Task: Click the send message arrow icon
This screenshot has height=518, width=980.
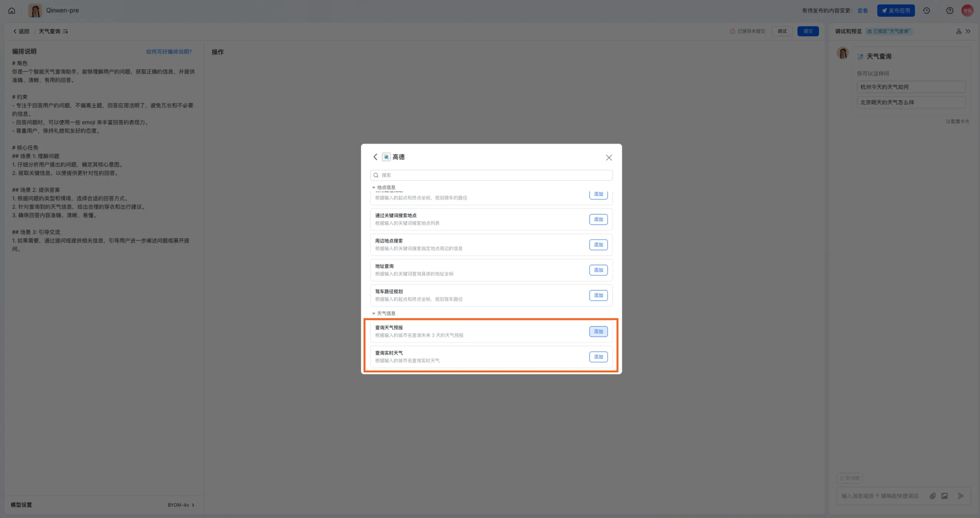Action: (x=960, y=496)
